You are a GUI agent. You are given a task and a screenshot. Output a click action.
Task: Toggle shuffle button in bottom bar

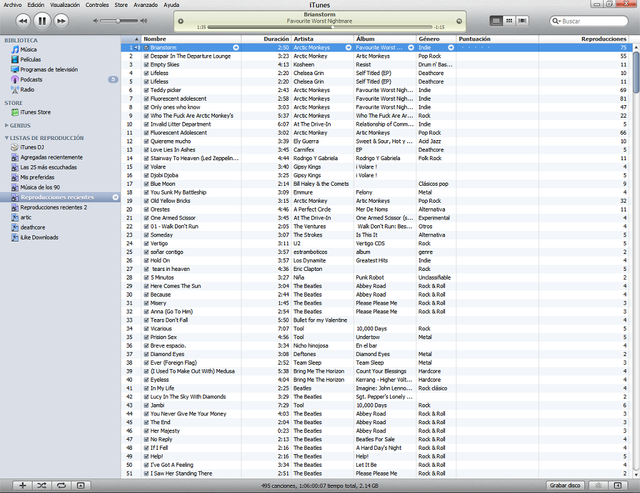pos(42,485)
